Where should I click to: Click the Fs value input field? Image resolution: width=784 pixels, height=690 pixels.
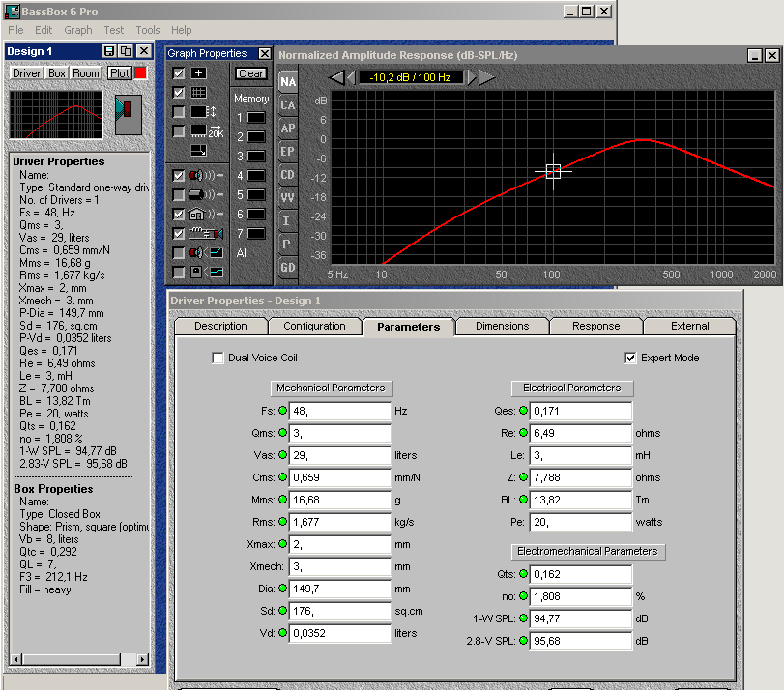[340, 410]
